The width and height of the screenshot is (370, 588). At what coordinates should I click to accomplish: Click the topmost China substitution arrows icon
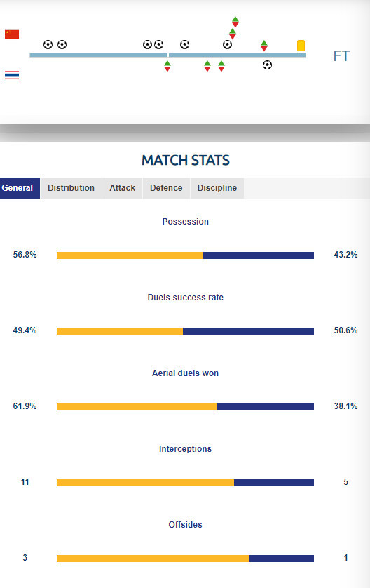tap(235, 22)
